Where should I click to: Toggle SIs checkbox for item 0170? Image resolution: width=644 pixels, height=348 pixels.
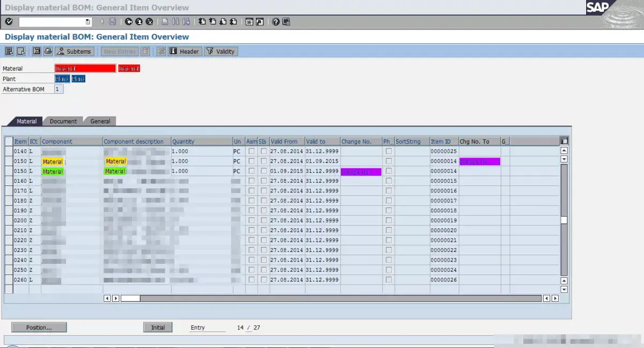point(264,191)
